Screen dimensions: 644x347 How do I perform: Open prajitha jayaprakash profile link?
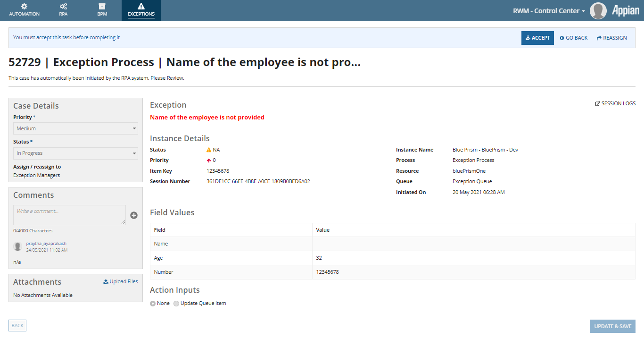click(46, 244)
